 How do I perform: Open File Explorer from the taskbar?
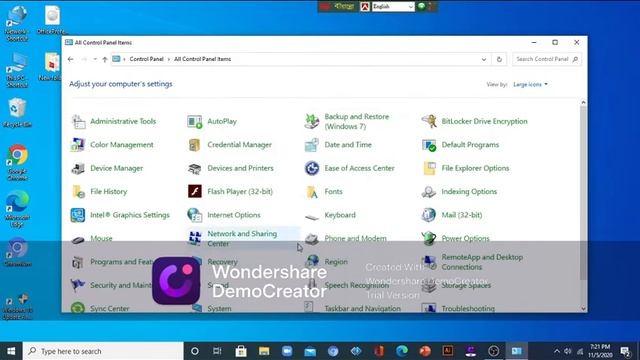264,351
